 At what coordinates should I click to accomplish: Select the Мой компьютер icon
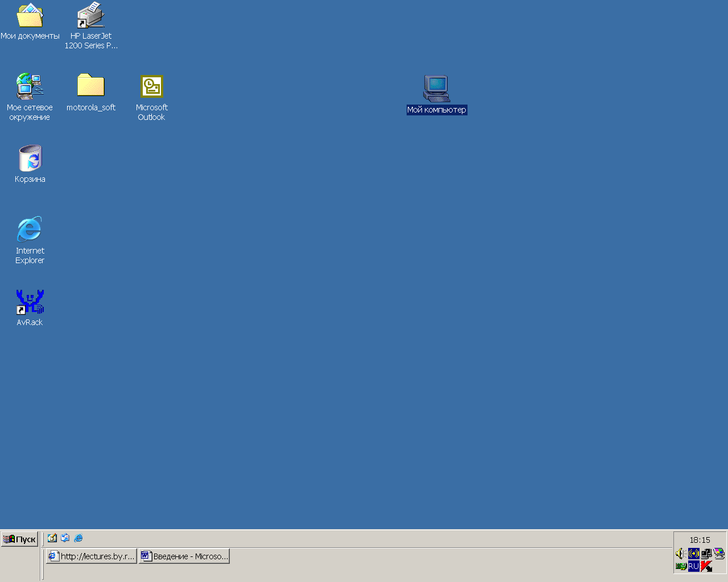437,89
